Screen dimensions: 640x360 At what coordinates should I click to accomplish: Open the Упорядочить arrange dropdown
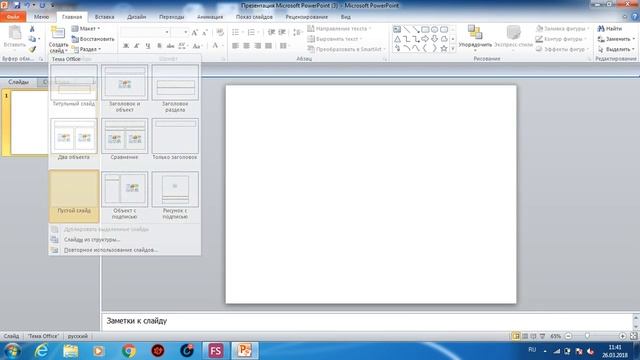pyautogui.click(x=475, y=38)
